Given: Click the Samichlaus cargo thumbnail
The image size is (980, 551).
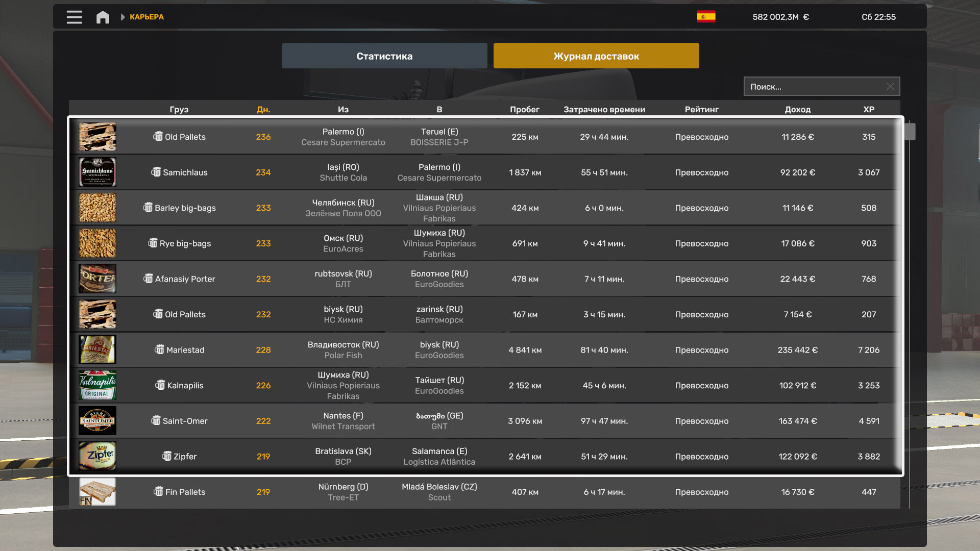Looking at the screenshot, I should [x=97, y=172].
